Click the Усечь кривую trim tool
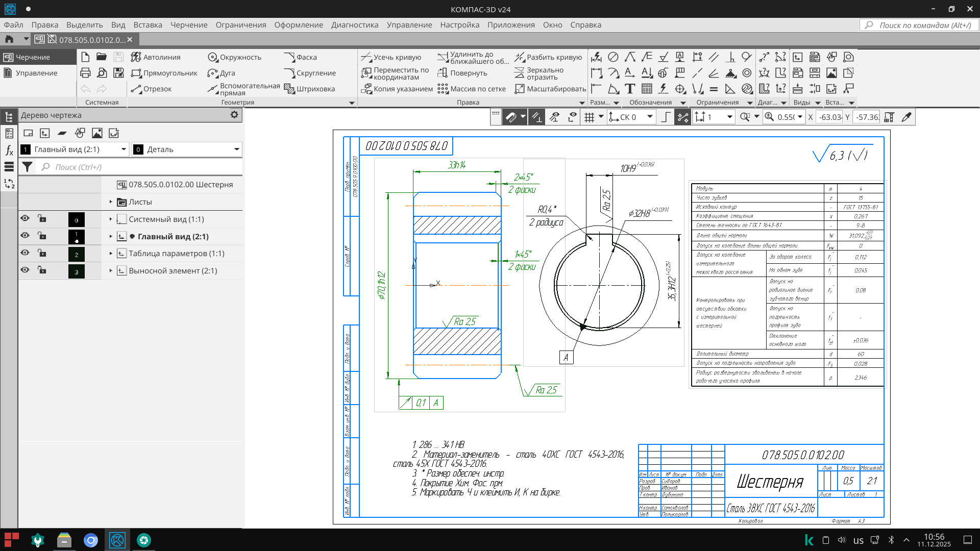980x551 pixels. (391, 57)
